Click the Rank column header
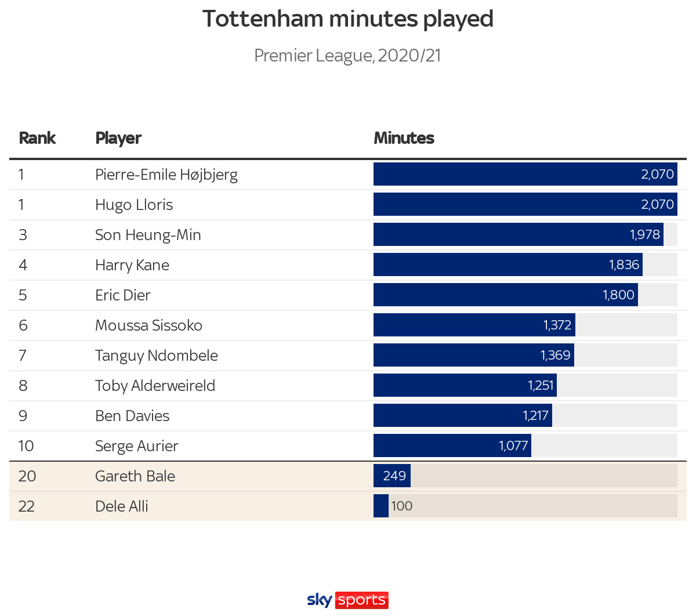 [37, 138]
